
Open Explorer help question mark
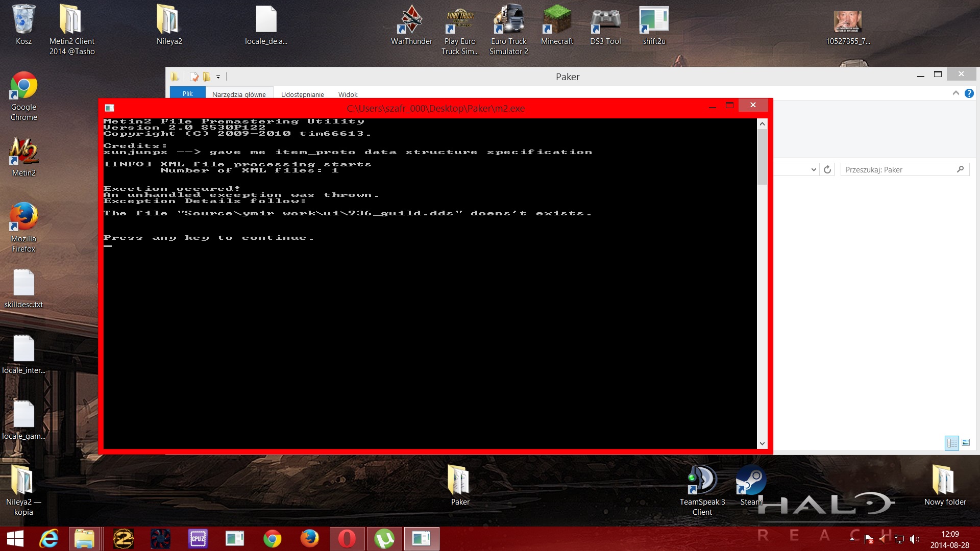coord(969,93)
